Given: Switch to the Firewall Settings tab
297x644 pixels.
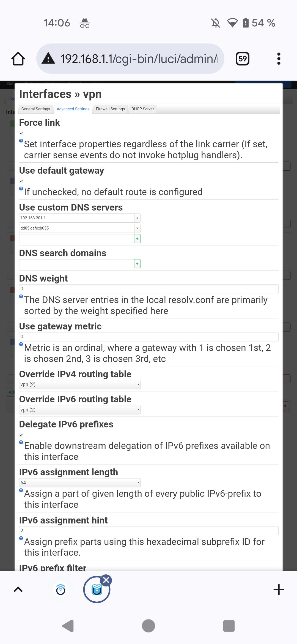Looking at the screenshot, I should coord(110,109).
